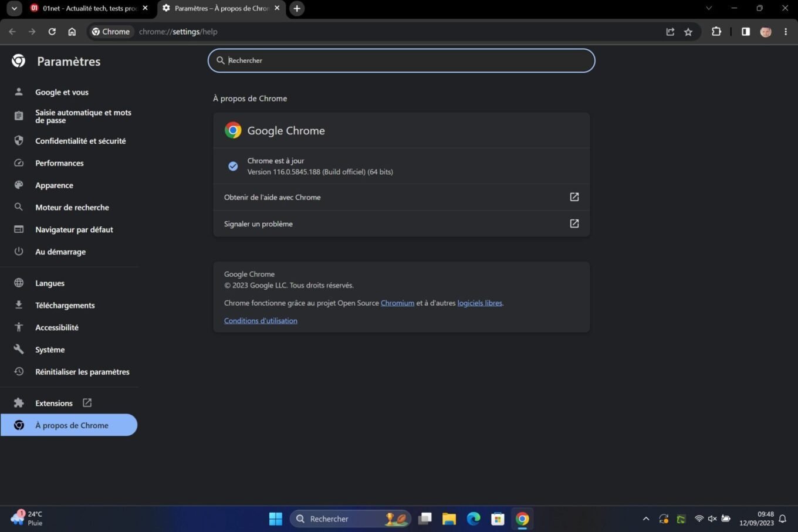Image resolution: width=798 pixels, height=532 pixels.
Task: Open Task View on taskbar
Action: pyautogui.click(x=425, y=519)
